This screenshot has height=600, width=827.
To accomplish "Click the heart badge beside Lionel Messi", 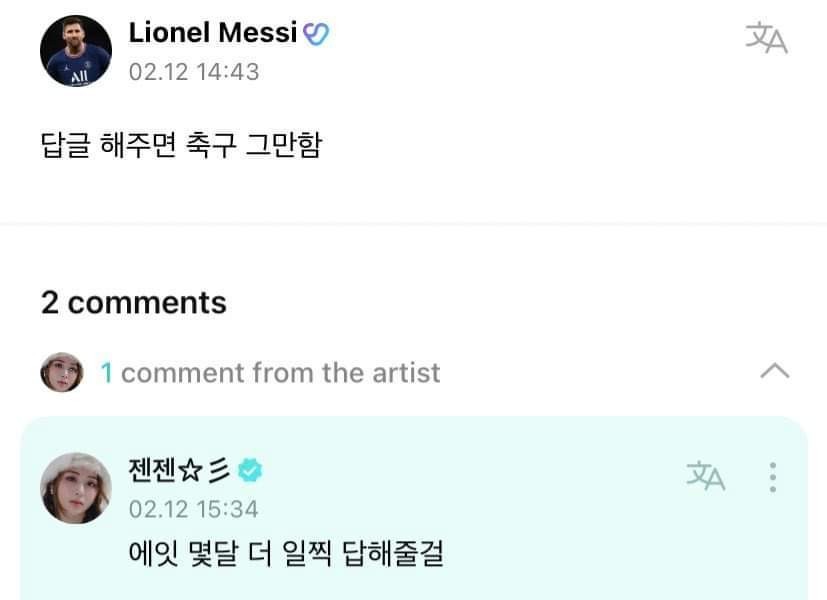I will click(x=316, y=33).
